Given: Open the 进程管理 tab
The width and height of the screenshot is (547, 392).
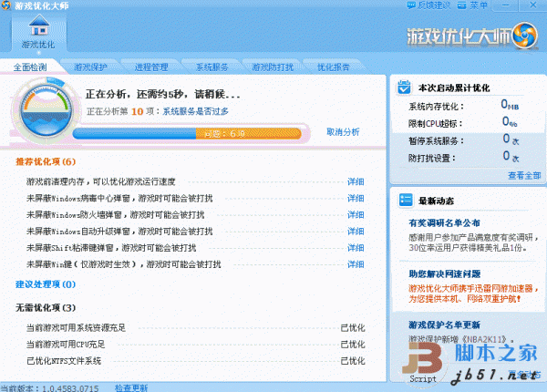Looking at the screenshot, I should (x=151, y=67).
